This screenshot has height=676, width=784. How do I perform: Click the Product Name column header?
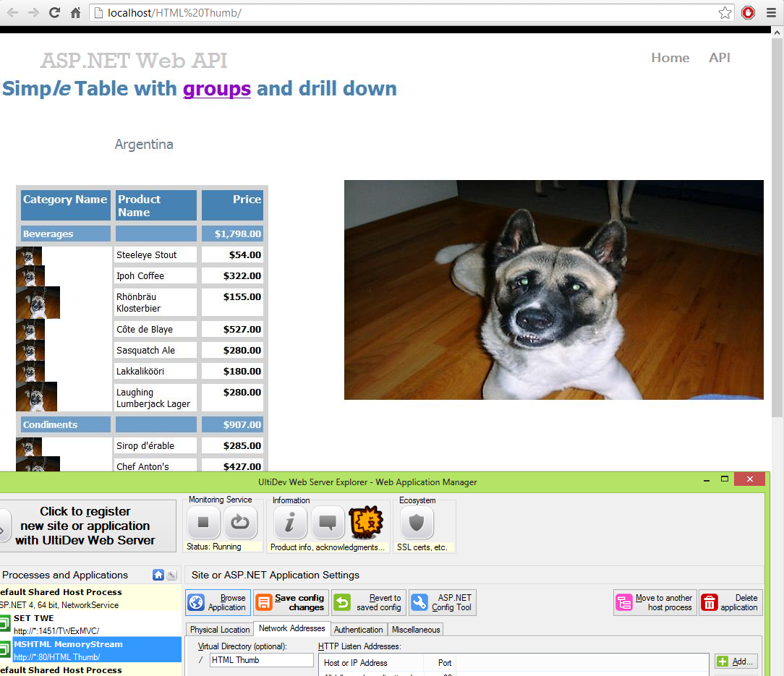156,205
